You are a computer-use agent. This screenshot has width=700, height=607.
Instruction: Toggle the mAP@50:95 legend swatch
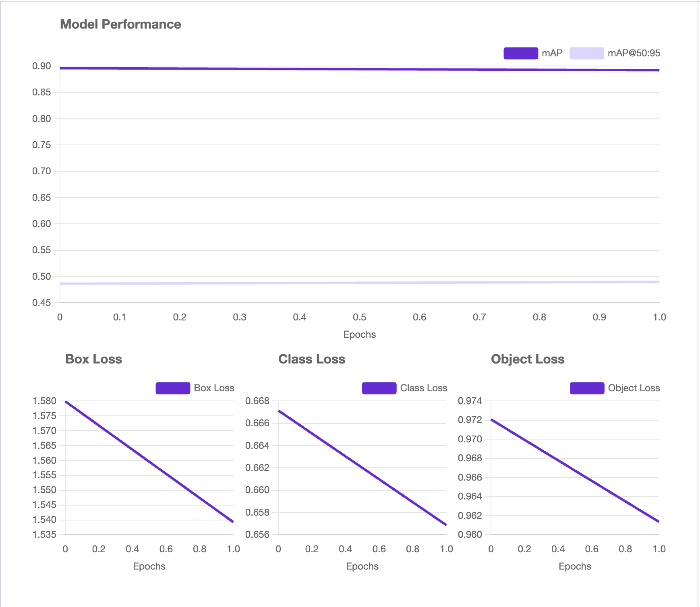[586, 53]
